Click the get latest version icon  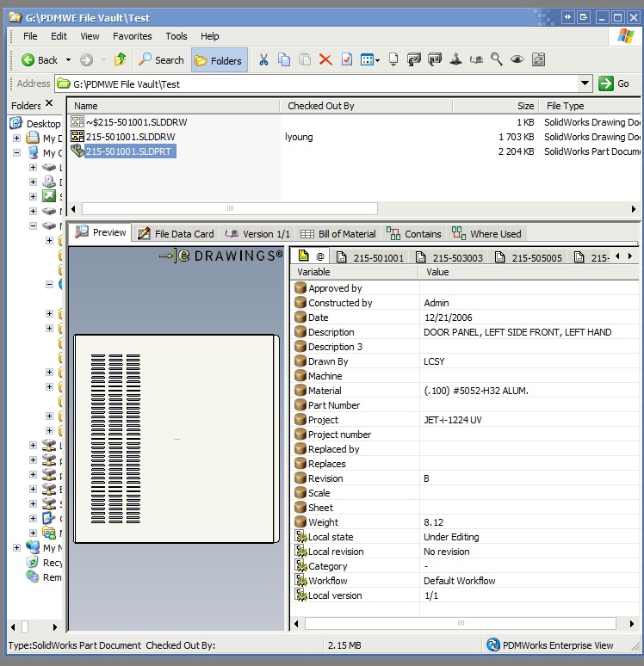(x=393, y=59)
